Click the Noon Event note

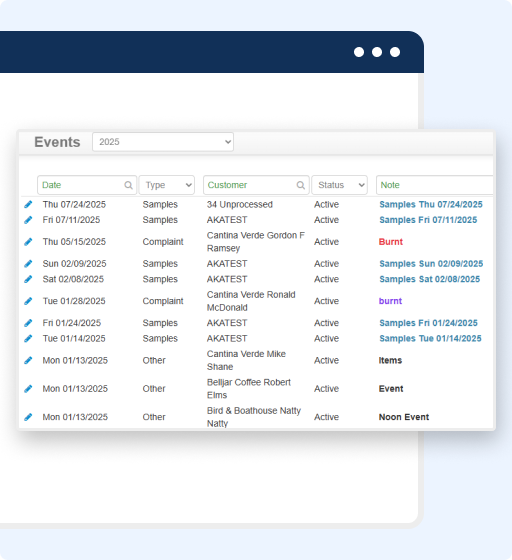point(404,417)
